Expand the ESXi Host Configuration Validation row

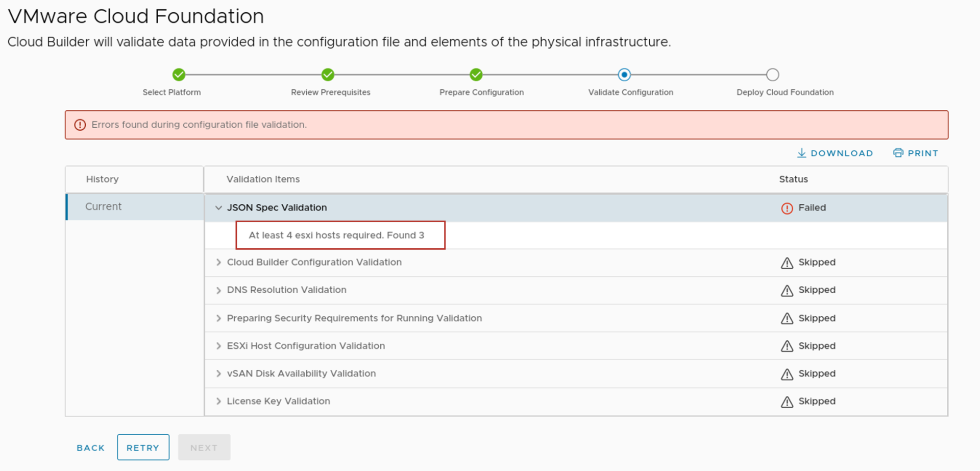[218, 346]
